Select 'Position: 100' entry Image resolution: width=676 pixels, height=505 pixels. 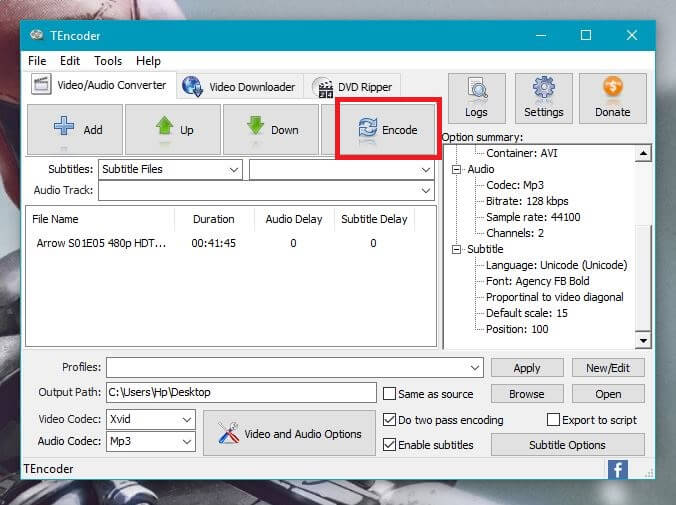[x=517, y=329]
